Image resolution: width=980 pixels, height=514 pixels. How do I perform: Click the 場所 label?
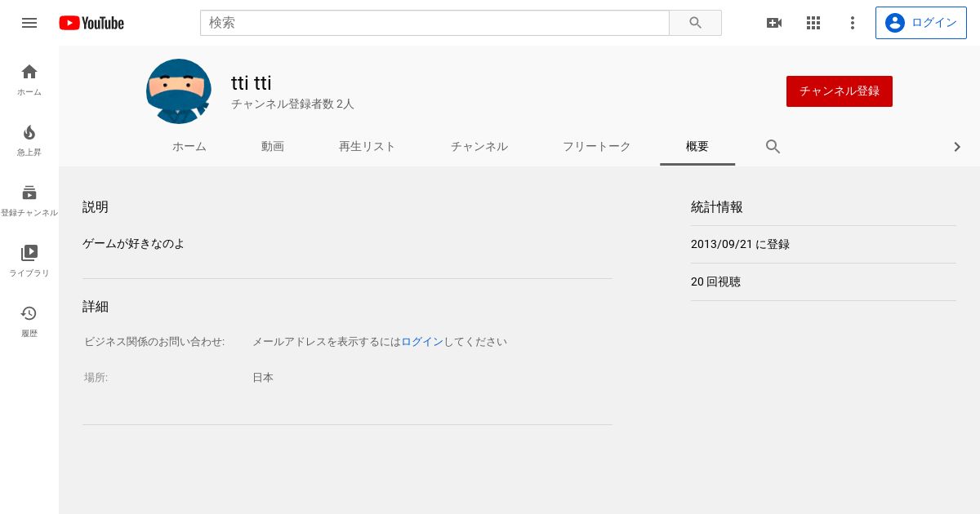(x=96, y=378)
